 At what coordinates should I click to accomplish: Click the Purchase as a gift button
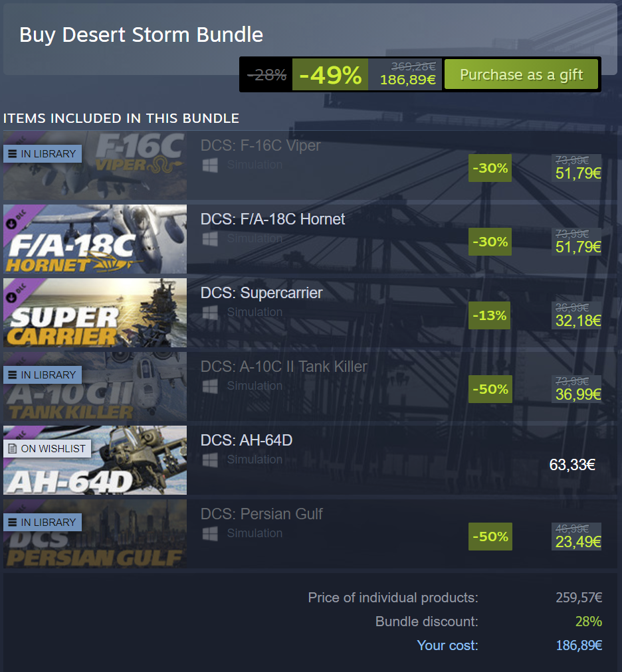521,74
